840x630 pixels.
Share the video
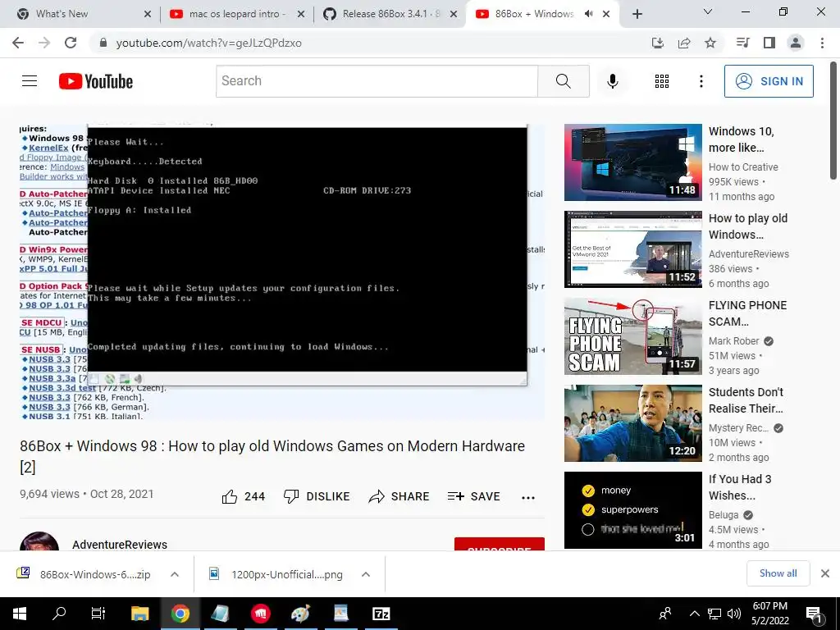point(399,496)
